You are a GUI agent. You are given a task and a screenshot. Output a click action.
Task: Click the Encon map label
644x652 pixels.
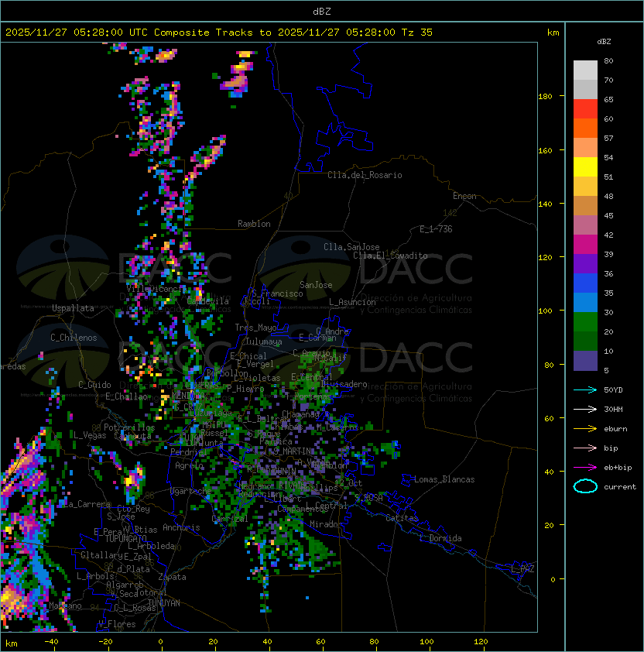point(464,196)
